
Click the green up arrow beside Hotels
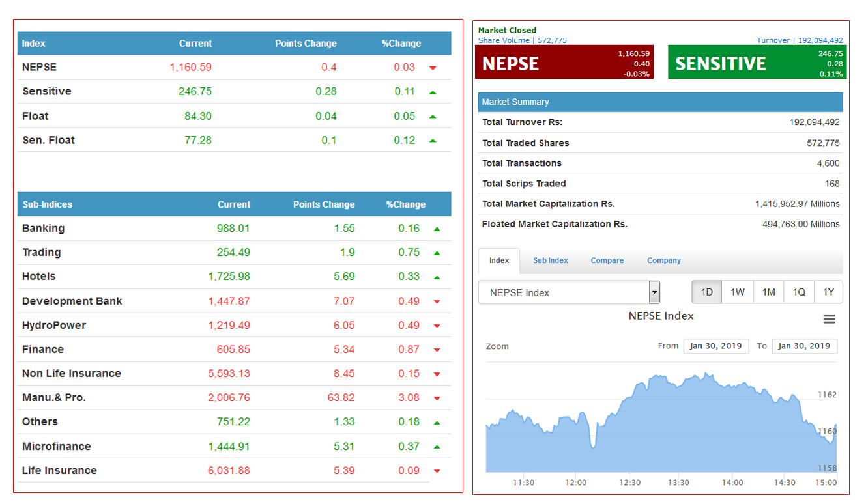click(437, 277)
